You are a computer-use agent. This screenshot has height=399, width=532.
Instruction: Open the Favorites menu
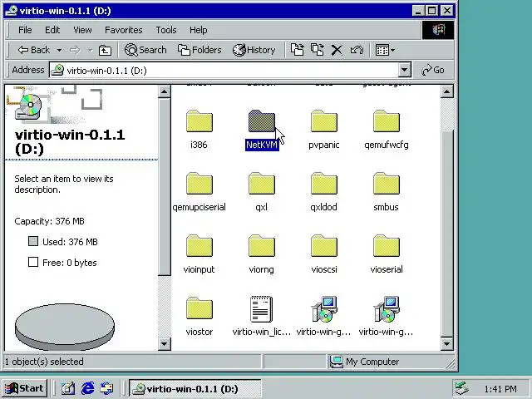tap(124, 30)
